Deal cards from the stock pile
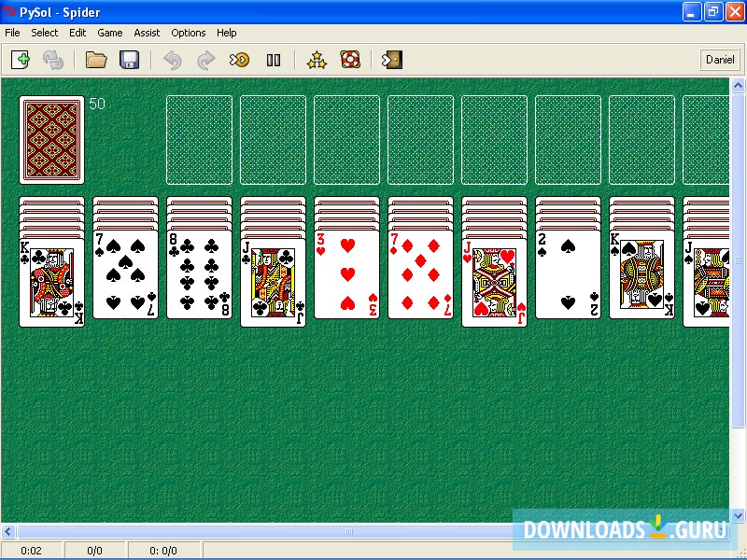The width and height of the screenshot is (747, 560). (x=52, y=140)
